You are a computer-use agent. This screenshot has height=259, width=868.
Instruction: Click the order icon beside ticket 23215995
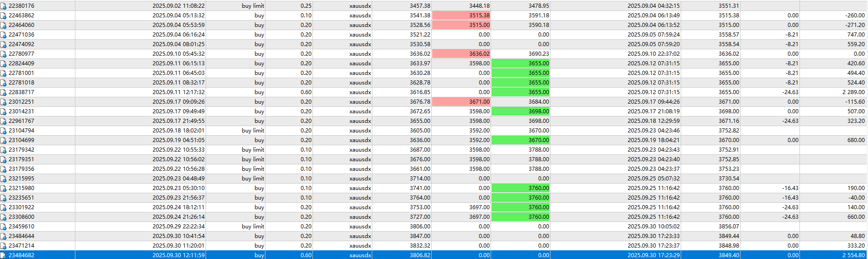[x=3, y=179]
